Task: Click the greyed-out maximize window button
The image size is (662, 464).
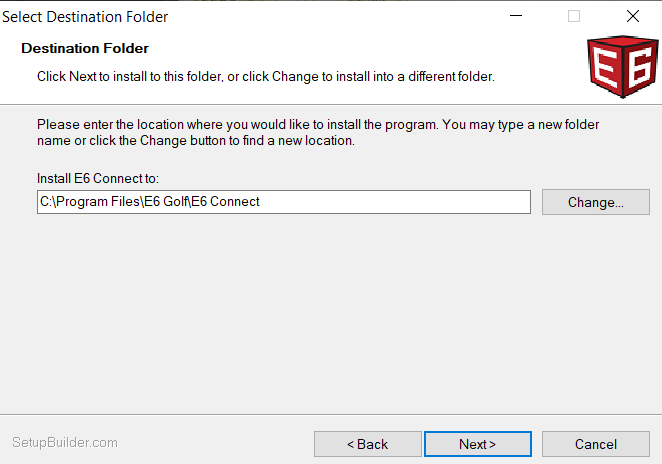Action: 574,17
